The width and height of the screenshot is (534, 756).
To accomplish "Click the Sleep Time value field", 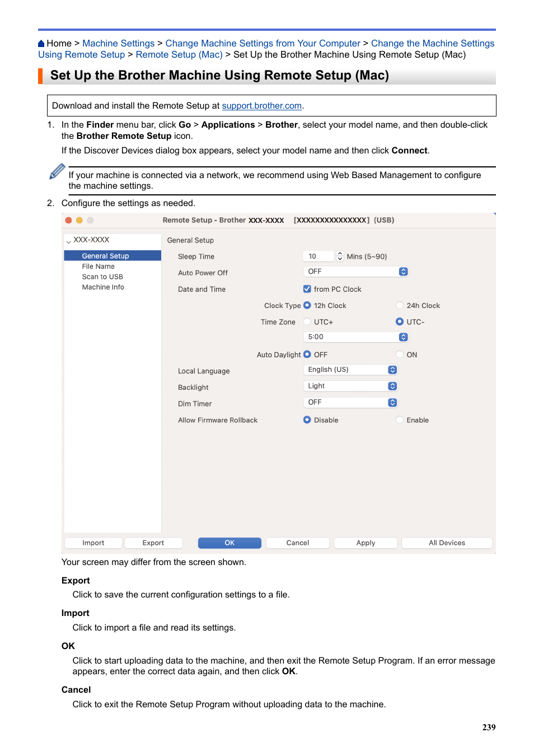I will 318,256.
